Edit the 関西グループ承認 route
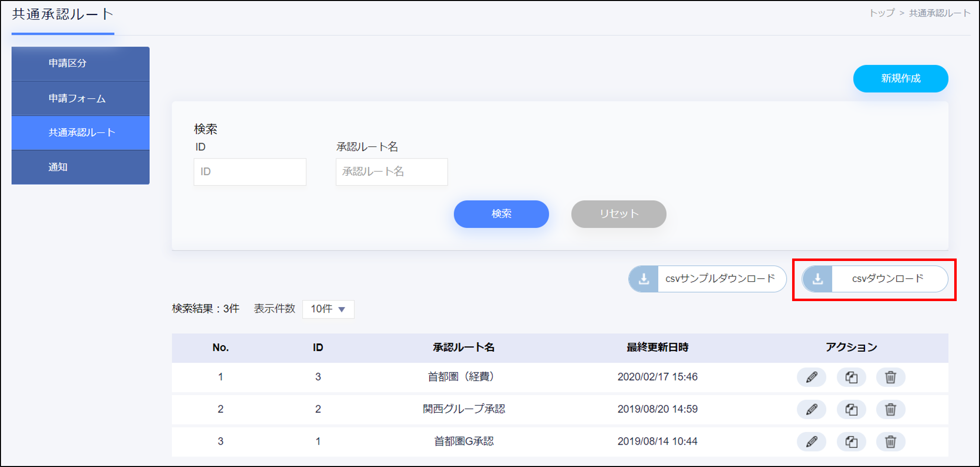This screenshot has height=467, width=980. click(x=811, y=410)
